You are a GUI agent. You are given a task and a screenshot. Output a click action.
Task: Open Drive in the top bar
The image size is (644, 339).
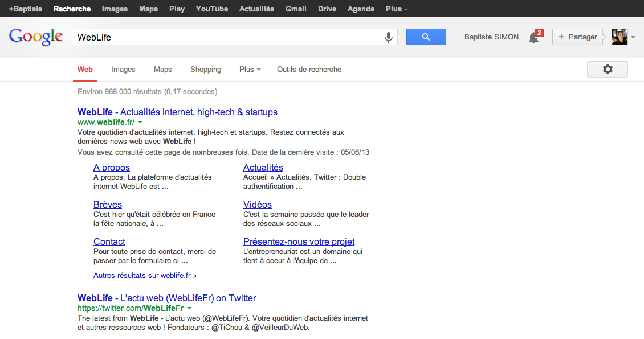click(327, 9)
